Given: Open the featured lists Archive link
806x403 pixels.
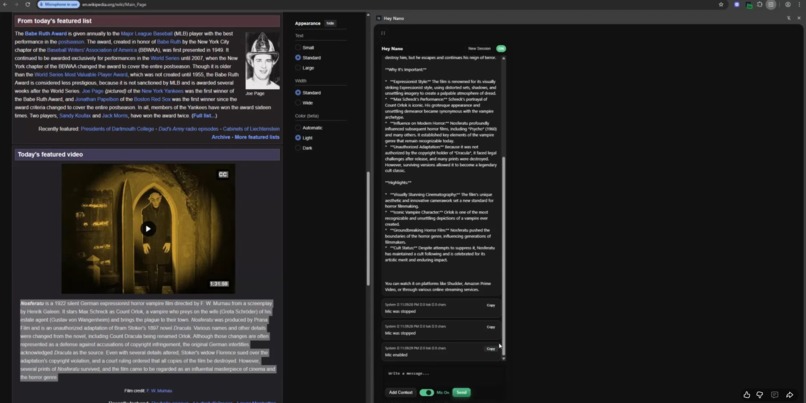Looking at the screenshot, I should [221, 137].
